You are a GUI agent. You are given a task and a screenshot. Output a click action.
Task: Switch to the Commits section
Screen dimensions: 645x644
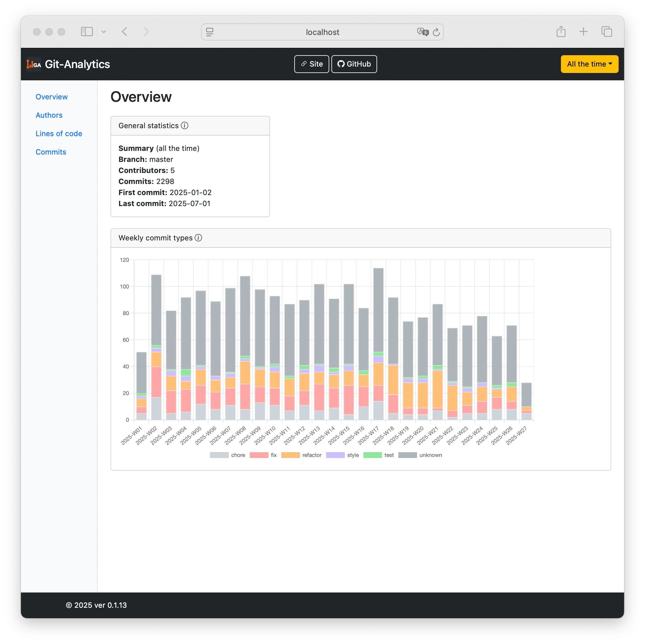tap(51, 152)
